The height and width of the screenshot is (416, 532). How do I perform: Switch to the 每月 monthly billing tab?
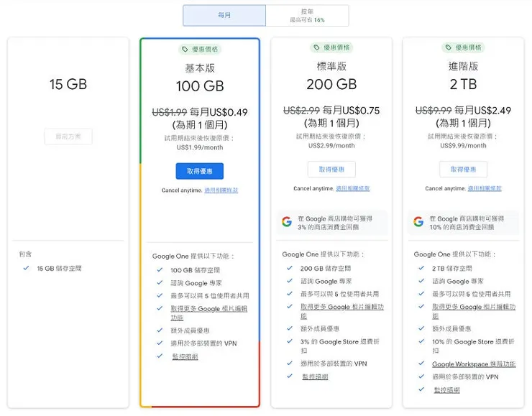click(x=224, y=15)
